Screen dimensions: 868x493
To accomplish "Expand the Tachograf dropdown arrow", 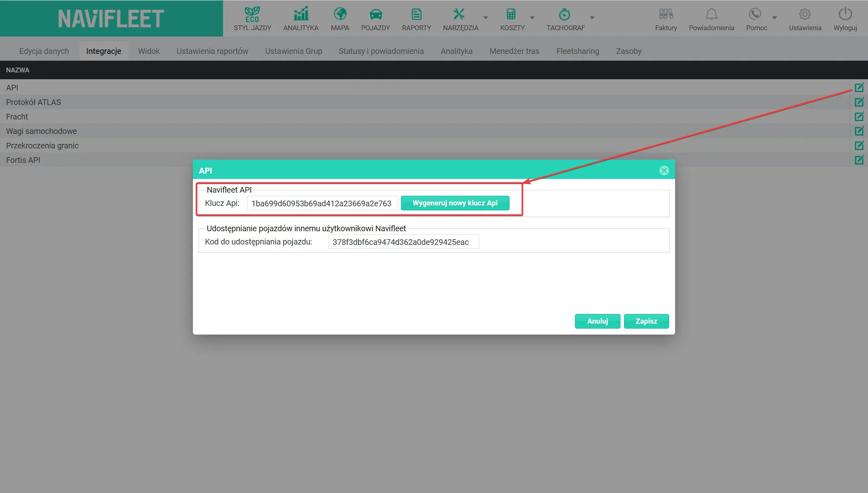I will coord(592,18).
